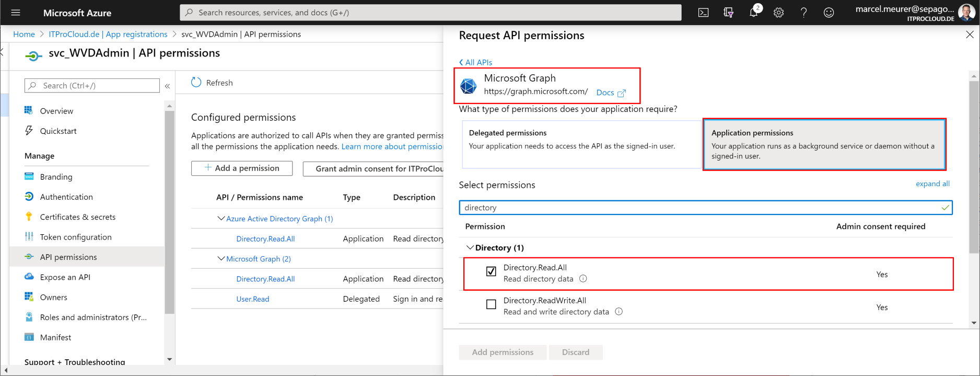Collapse the Azure Active Directory Graph (1) group
Screen dimensions: 980x376
click(221, 218)
